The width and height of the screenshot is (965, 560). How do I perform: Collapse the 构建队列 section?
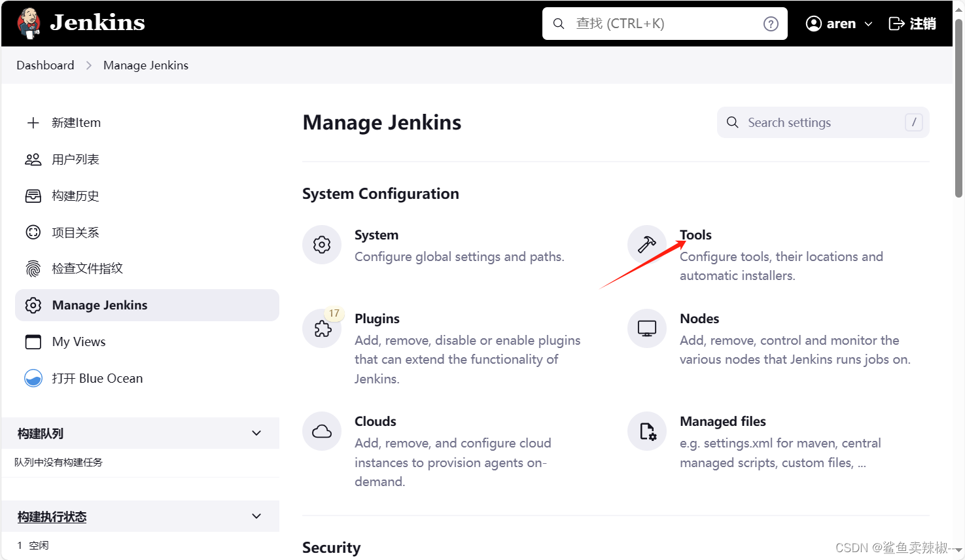[x=256, y=432]
